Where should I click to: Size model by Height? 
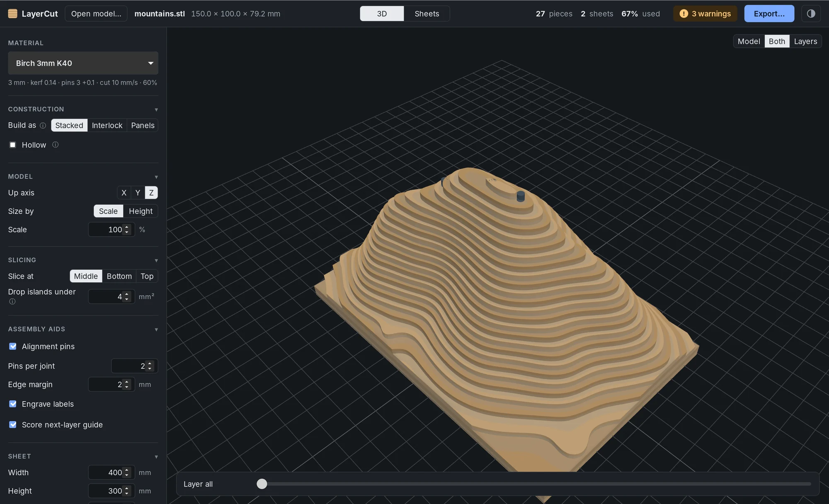(141, 211)
